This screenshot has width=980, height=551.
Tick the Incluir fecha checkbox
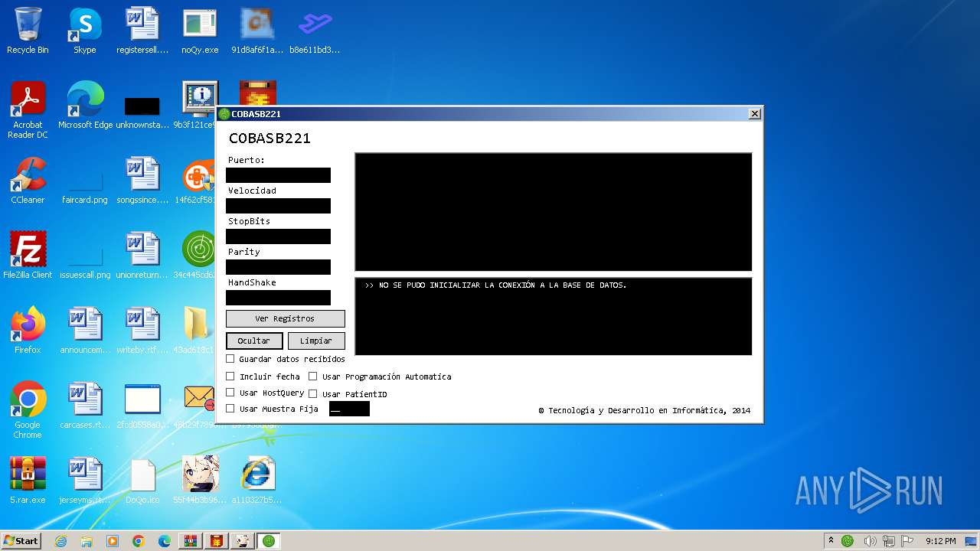click(230, 376)
